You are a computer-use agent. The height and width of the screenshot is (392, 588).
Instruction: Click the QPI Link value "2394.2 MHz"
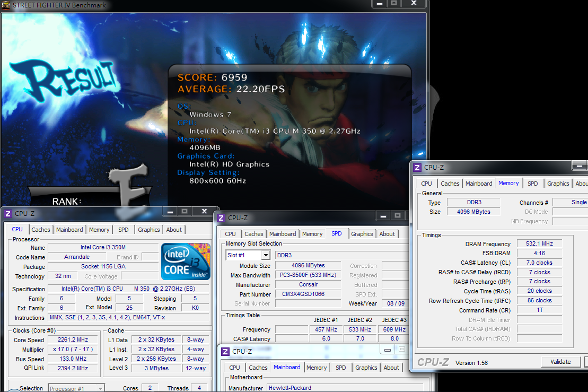point(73,368)
